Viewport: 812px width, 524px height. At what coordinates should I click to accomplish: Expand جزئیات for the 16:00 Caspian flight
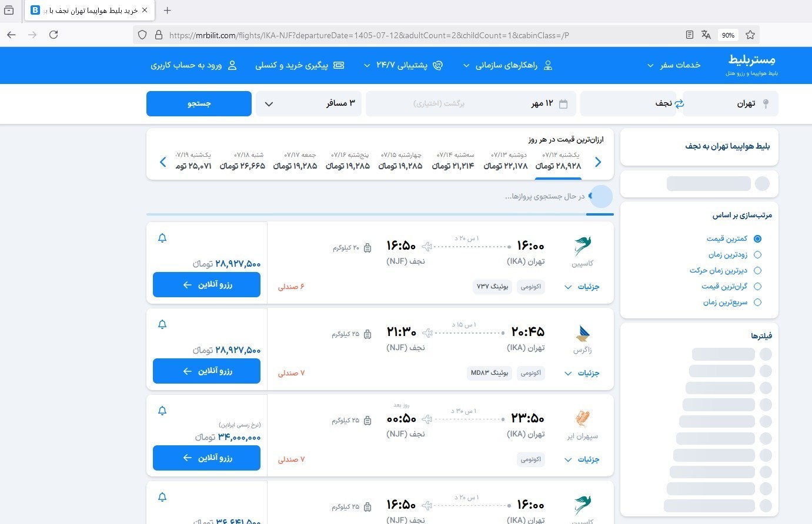click(582, 287)
